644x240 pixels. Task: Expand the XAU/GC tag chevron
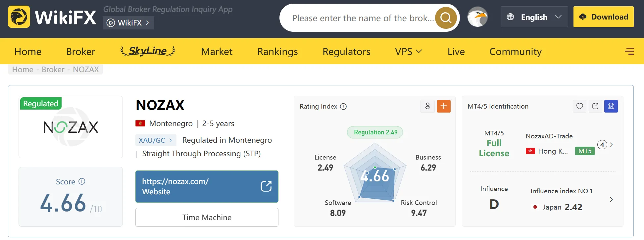[171, 140]
